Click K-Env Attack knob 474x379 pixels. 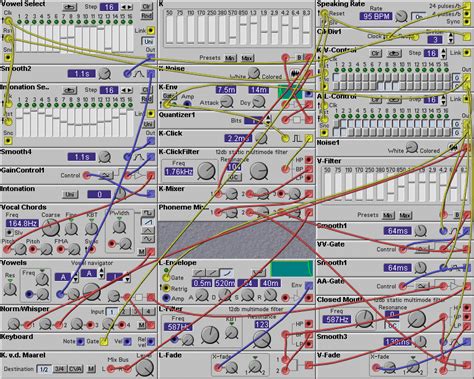[x=227, y=101]
